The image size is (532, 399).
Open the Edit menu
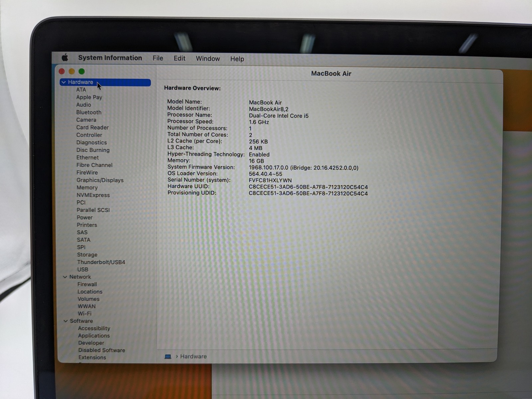click(x=180, y=59)
